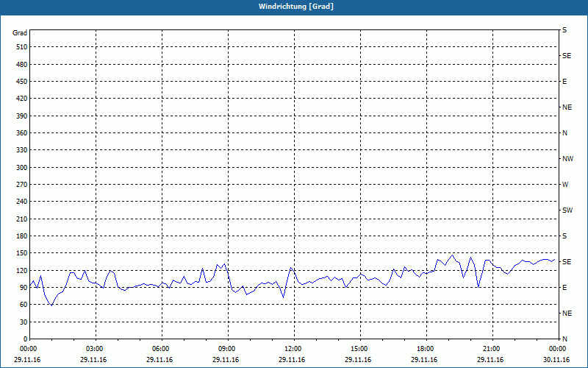Click the 29.11.16 date under 12:00

coord(292,360)
